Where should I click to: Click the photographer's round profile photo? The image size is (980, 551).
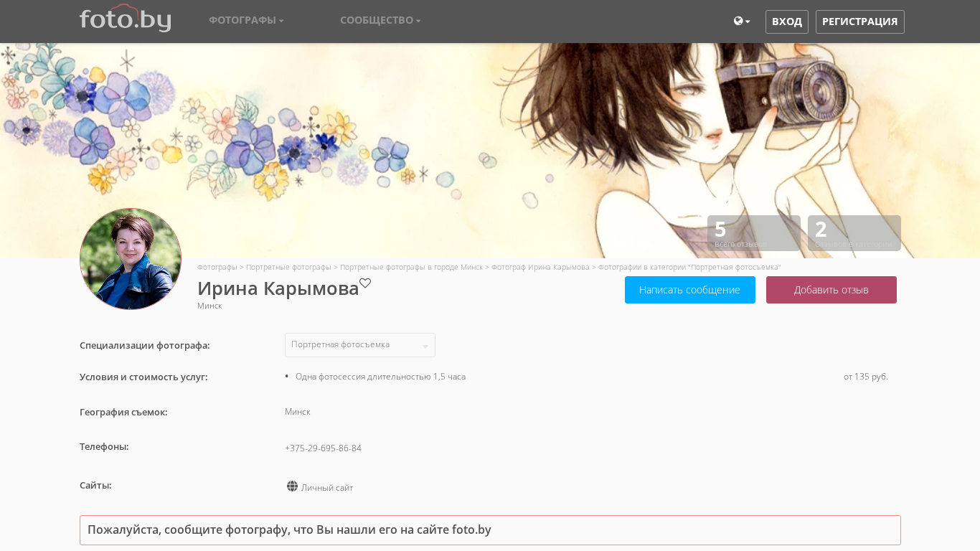pos(131,259)
